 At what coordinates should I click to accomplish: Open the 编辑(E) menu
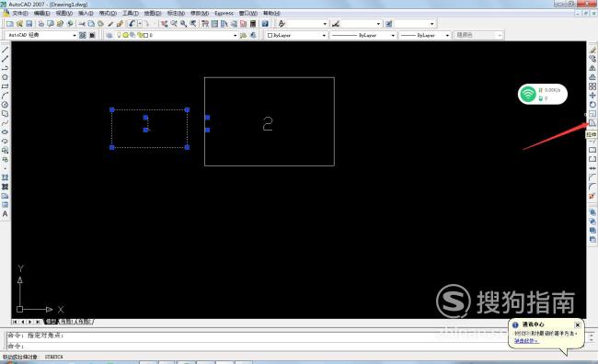[x=42, y=14]
